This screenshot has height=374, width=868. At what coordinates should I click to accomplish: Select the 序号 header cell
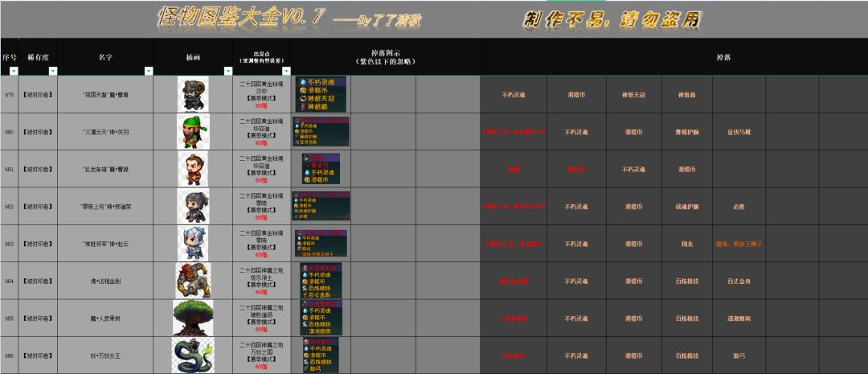(x=10, y=56)
